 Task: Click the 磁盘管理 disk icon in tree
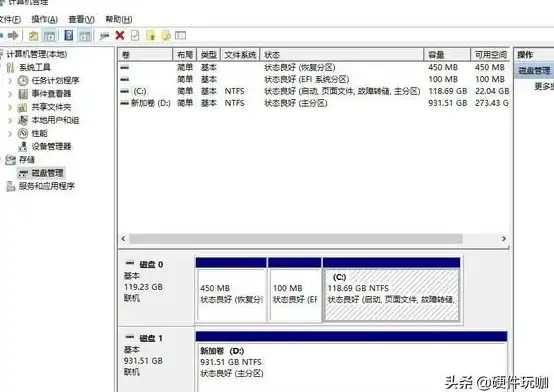pyautogui.click(x=23, y=173)
